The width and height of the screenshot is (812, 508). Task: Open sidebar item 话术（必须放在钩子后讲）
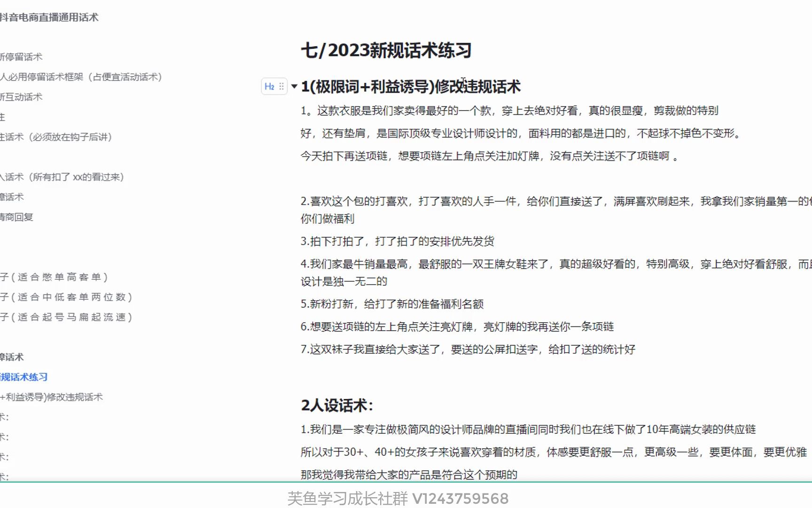pyautogui.click(x=56, y=137)
